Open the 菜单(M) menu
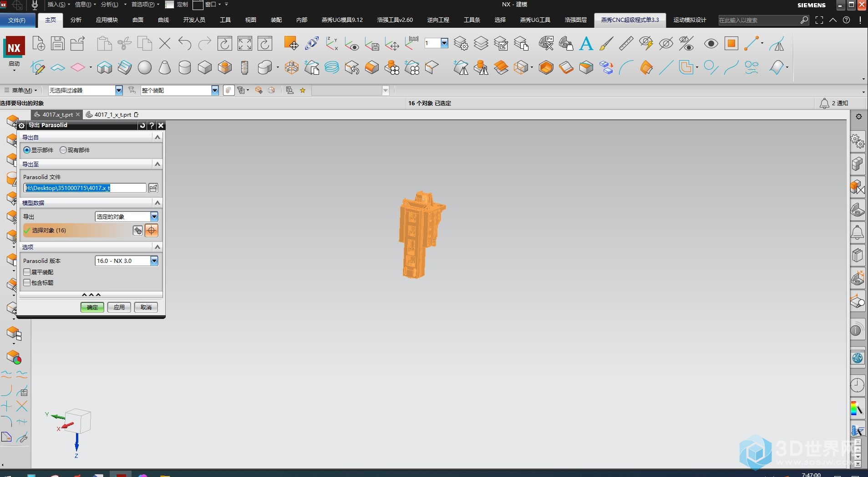The width and height of the screenshot is (868, 477). point(21,90)
